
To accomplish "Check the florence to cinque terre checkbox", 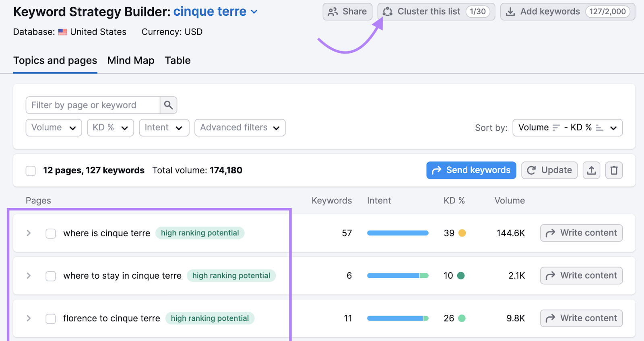I will click(x=51, y=319).
